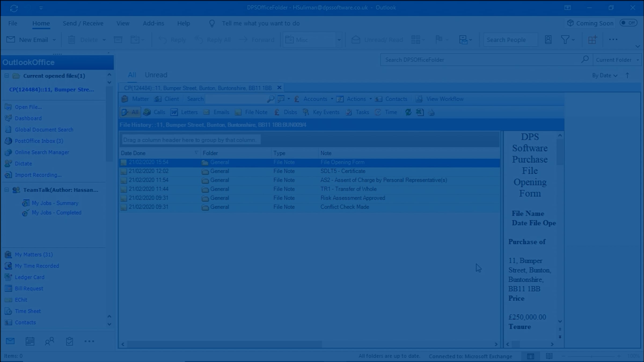Collapse the TeamTalk tree node
The width and height of the screenshot is (644, 362).
click(7, 190)
